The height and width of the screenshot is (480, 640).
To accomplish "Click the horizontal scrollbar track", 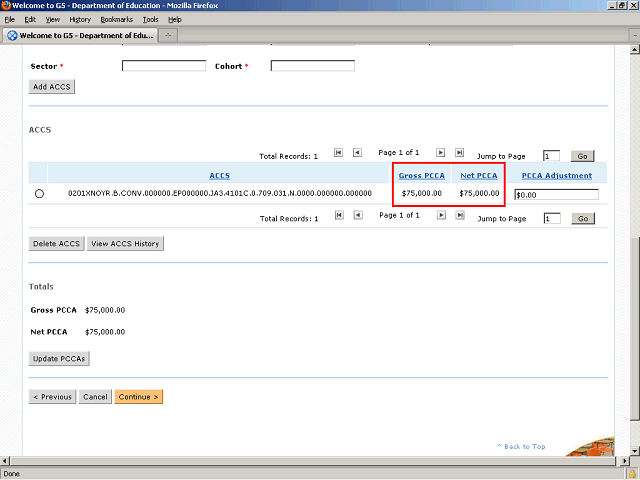I will [x=313, y=461].
